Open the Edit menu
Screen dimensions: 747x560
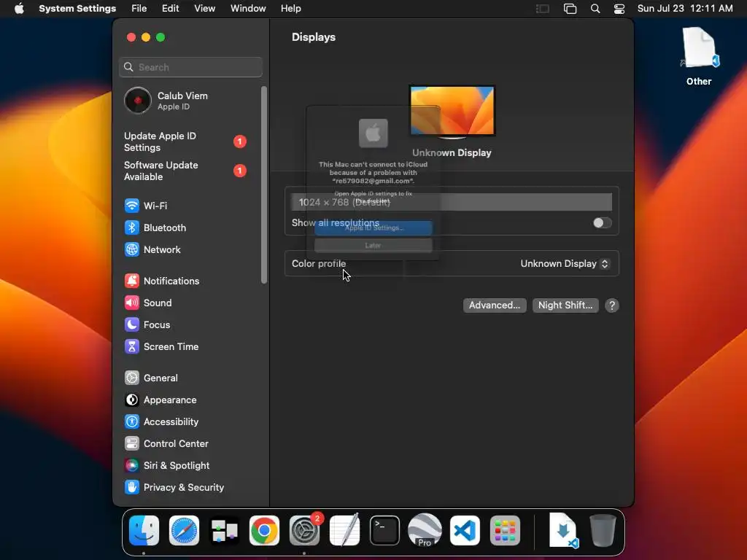[x=170, y=9]
